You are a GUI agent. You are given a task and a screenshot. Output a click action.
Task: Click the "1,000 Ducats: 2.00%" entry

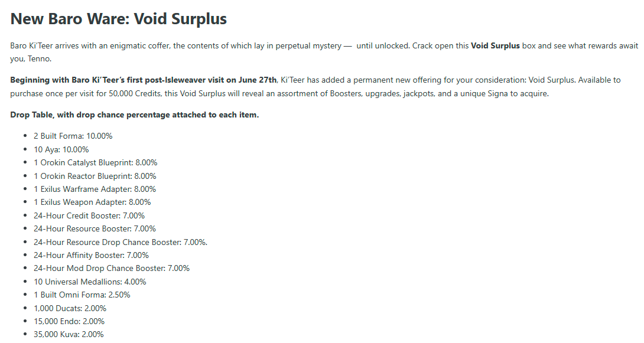(x=70, y=308)
